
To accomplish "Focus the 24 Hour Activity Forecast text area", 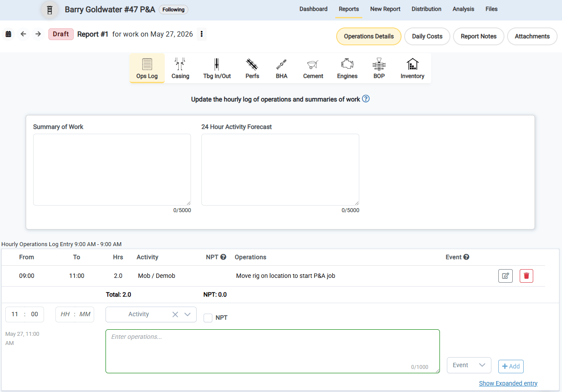I will 280,169.
